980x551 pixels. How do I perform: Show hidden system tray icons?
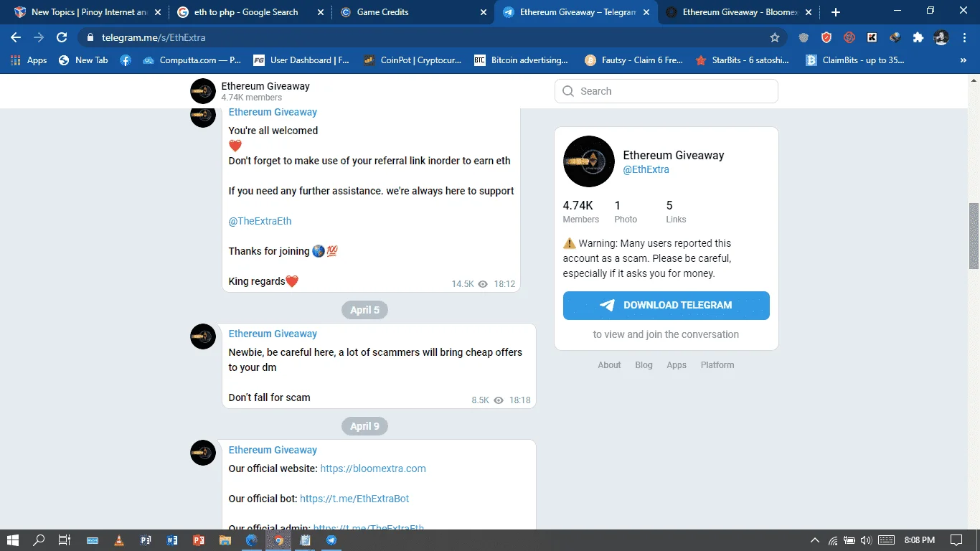tap(814, 540)
